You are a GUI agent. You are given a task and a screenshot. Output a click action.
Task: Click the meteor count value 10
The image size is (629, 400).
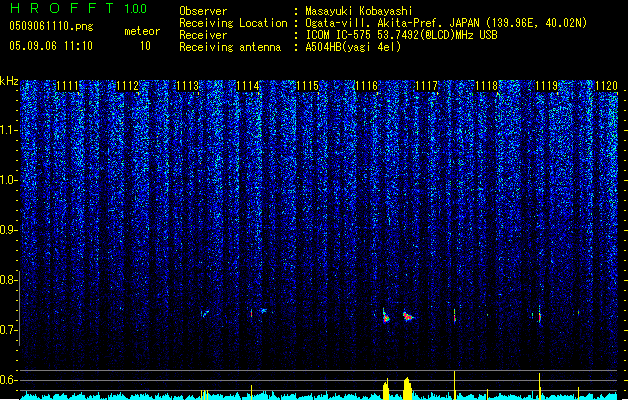pyautogui.click(x=145, y=46)
